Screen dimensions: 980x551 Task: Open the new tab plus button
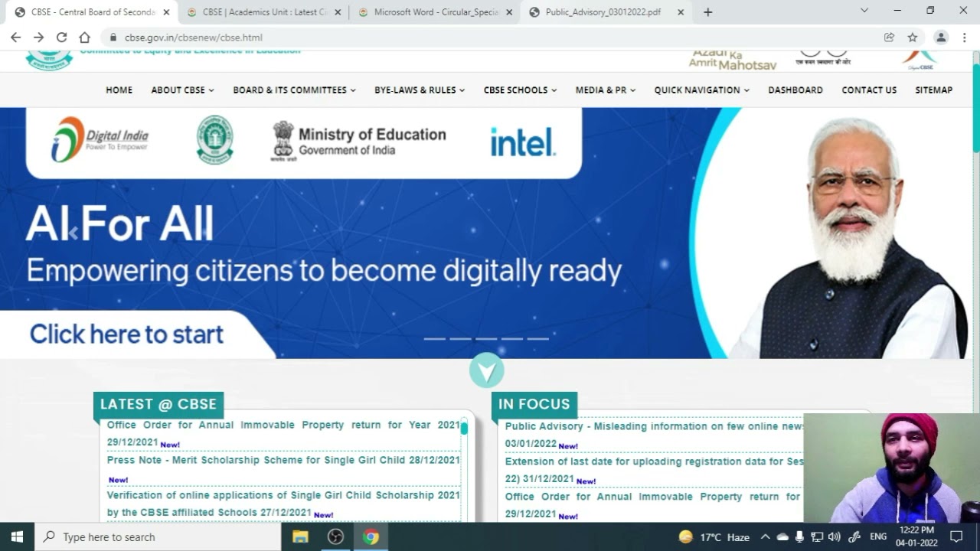[707, 12]
